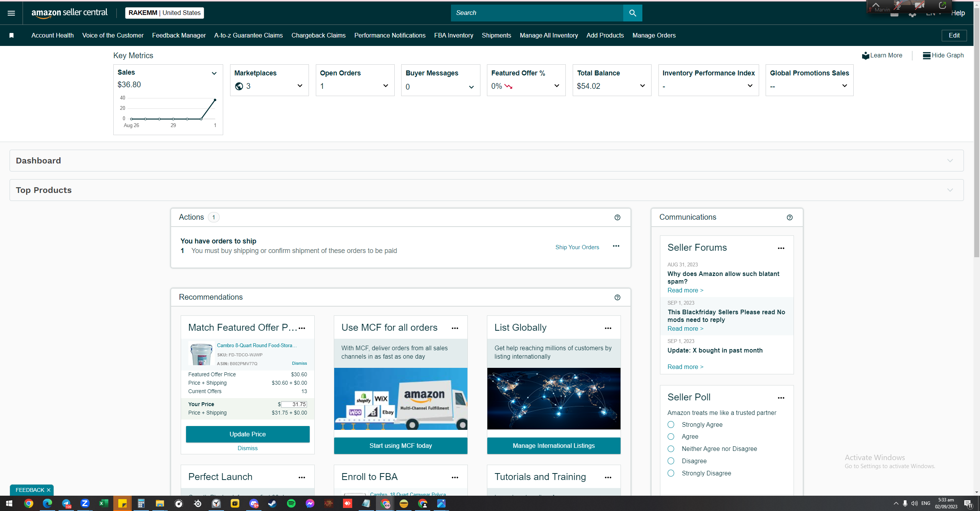Open Seller Poll options menu
980x511 pixels.
781,398
